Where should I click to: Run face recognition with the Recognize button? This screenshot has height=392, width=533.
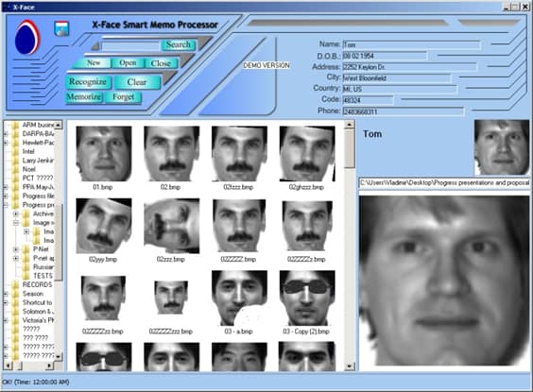88,82
